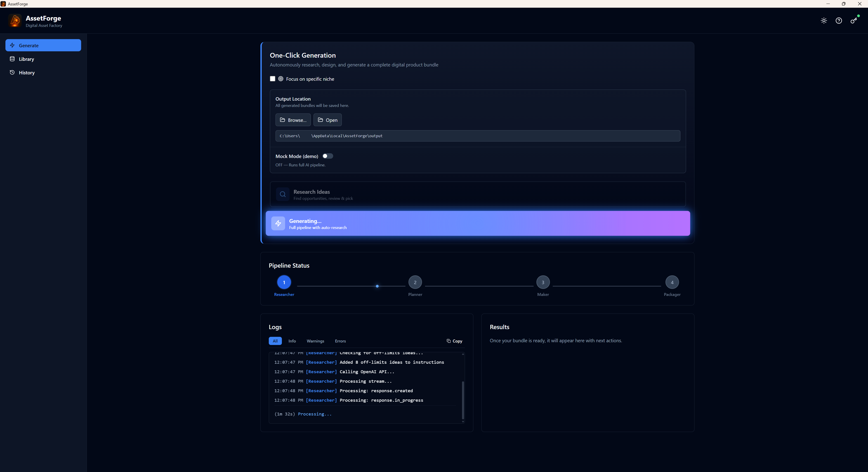Click the AssetForge flame logo

click(x=15, y=21)
